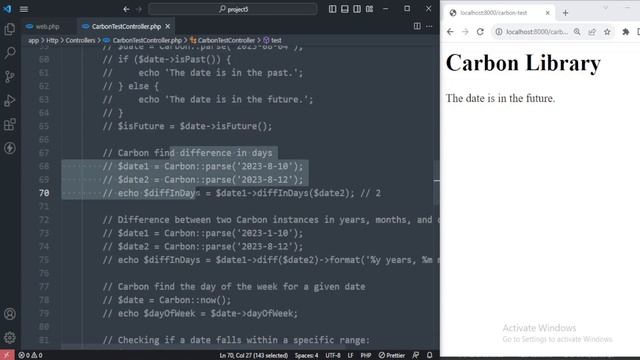
Task: Expand the app breadcrumb segment
Action: pos(33,40)
